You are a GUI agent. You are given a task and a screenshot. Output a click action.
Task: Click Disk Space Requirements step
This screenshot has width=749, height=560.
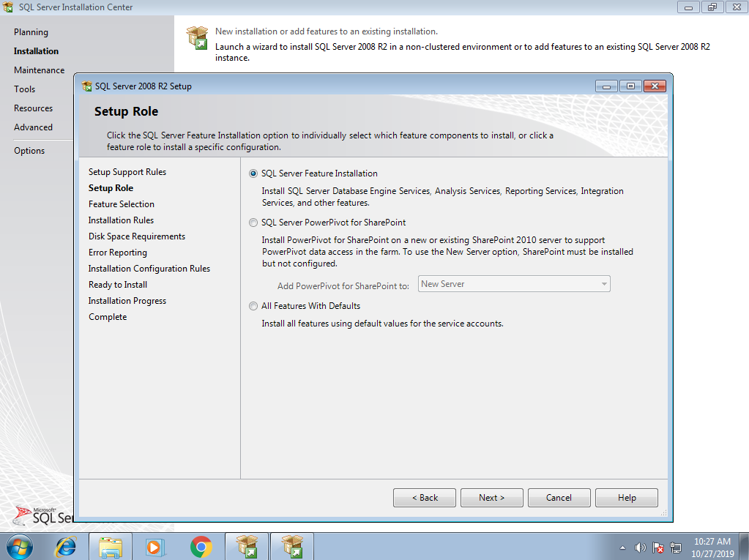tap(137, 236)
